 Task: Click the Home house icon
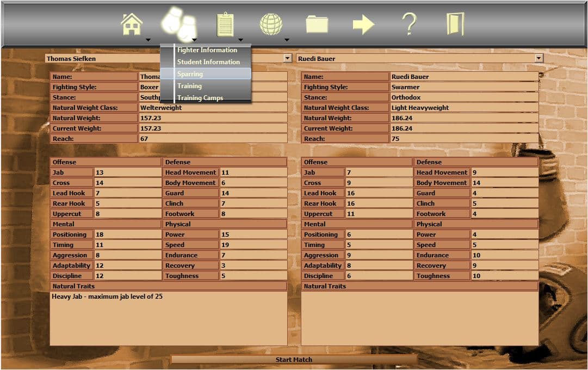coord(132,24)
